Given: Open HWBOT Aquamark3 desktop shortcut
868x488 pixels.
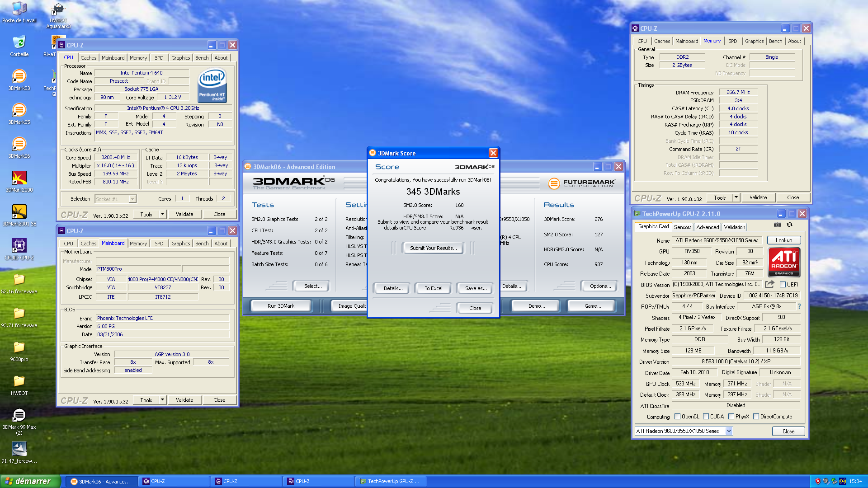Looking at the screenshot, I should tap(58, 16).
